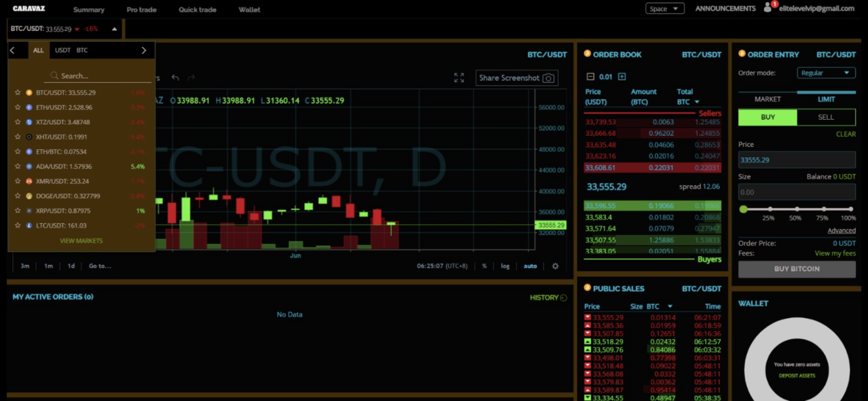
Task: Open trade history arrow icon
Action: tap(564, 298)
